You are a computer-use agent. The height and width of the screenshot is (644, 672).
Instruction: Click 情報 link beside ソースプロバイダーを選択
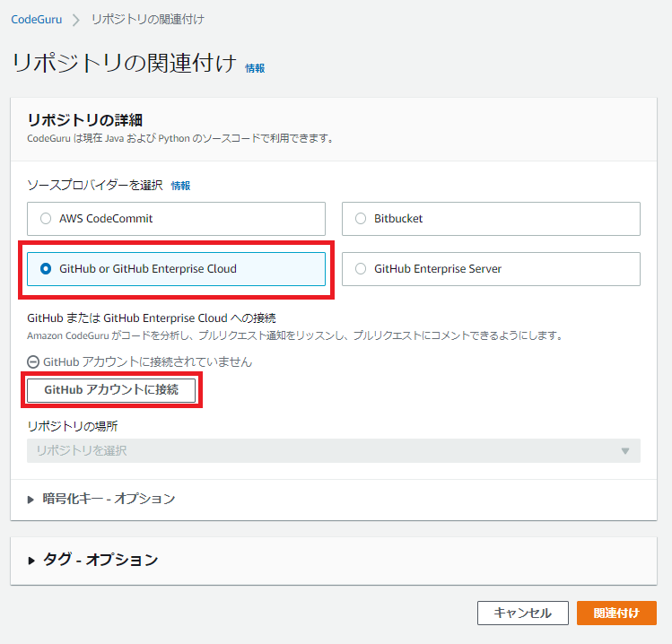tap(180, 186)
